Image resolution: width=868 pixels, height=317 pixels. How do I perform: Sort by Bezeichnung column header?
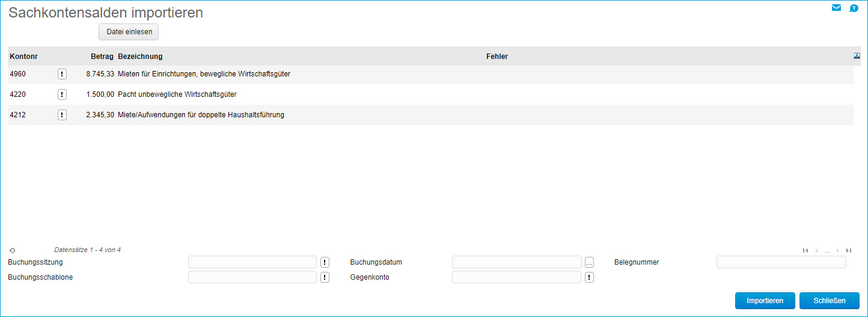click(x=141, y=57)
